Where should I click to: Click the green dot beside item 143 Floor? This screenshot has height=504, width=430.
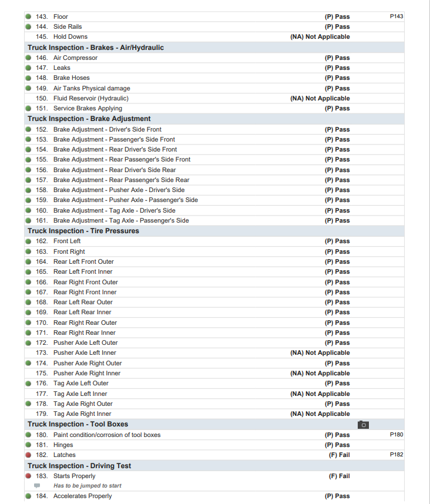pyautogui.click(x=28, y=16)
